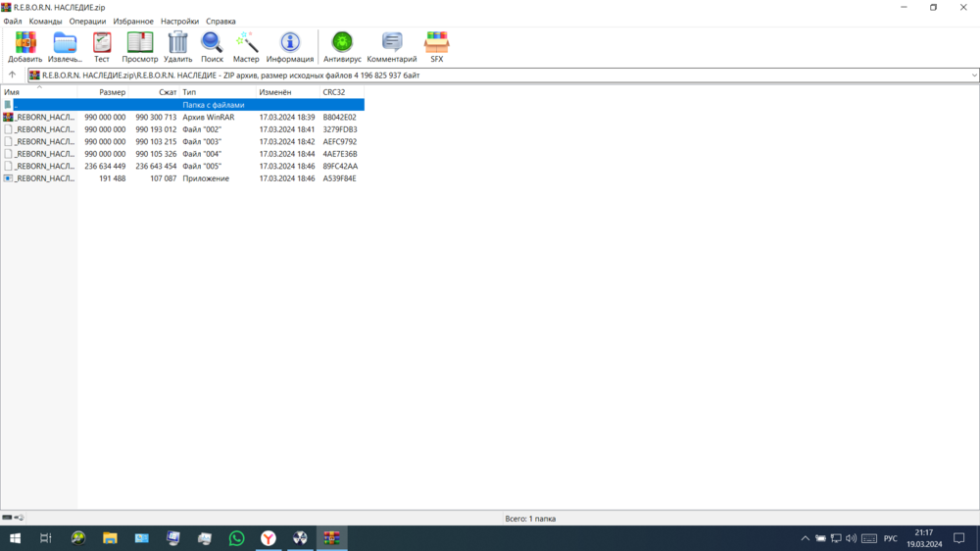This screenshot has height=551, width=980.
Task: Open the Поиск (Find) tool
Action: point(212,46)
